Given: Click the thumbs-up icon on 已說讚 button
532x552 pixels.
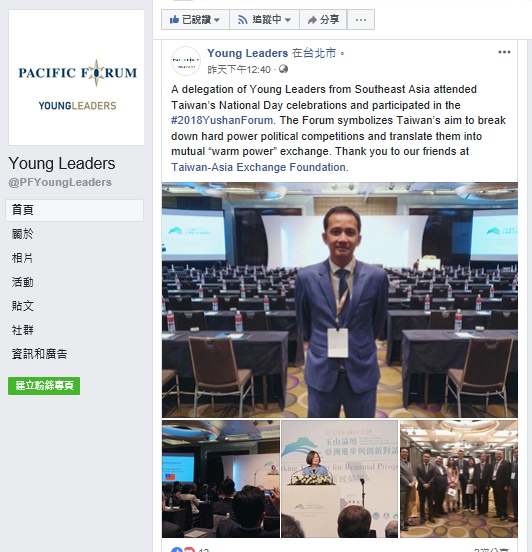Looking at the screenshot, I should 174,20.
